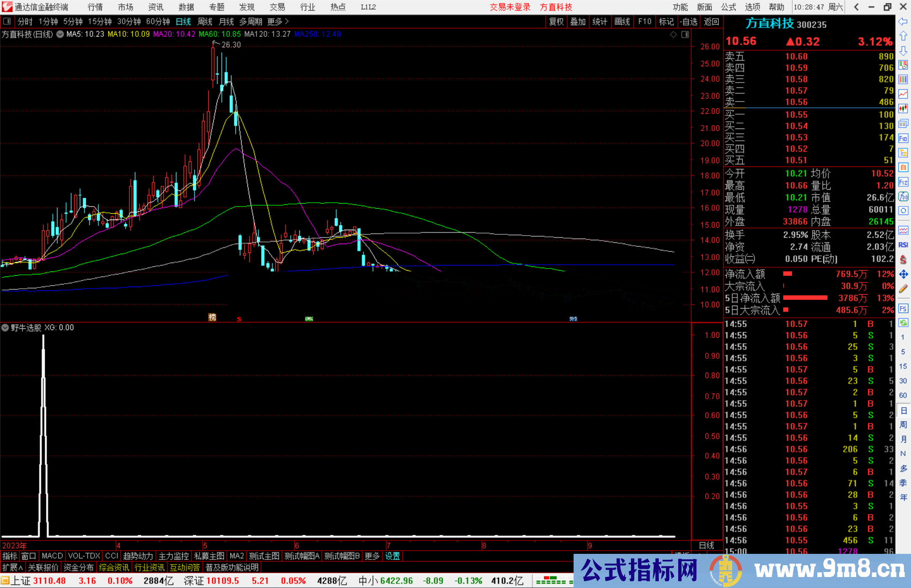Click the 复权 button
This screenshot has height=588, width=911.
coord(556,21)
